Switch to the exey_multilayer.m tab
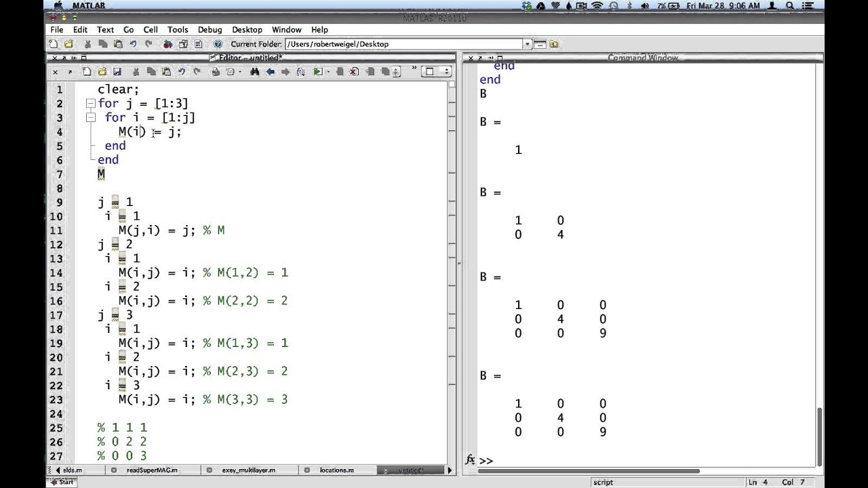868x488 pixels. [x=248, y=470]
